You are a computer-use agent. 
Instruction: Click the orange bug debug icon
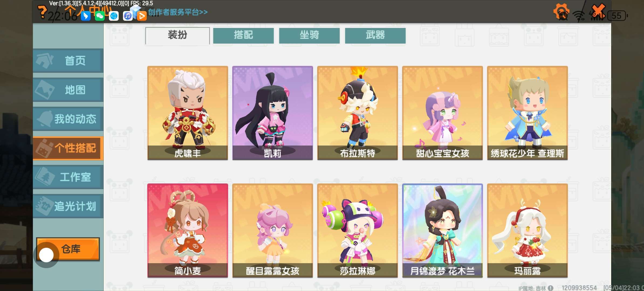[x=561, y=12]
